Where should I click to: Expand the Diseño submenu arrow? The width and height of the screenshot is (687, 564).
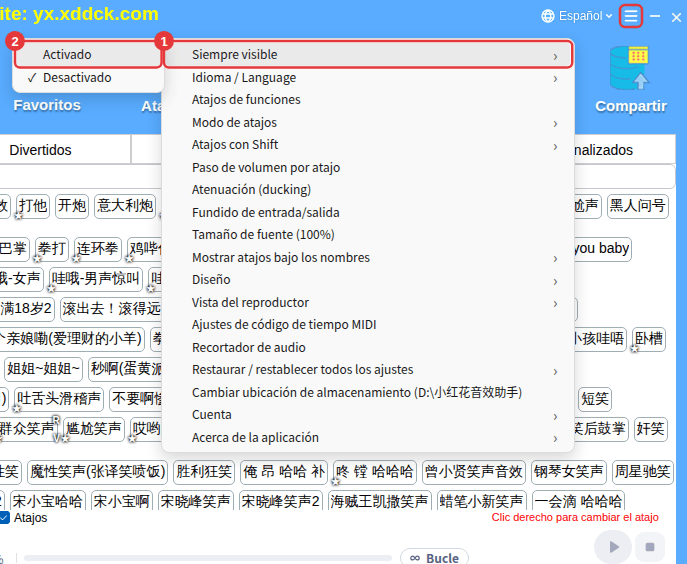click(555, 281)
